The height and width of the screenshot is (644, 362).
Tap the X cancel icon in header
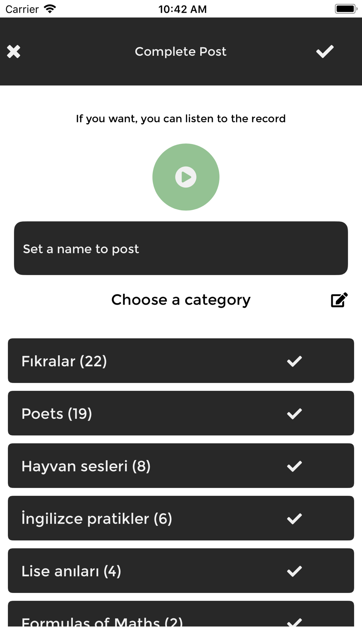(14, 51)
